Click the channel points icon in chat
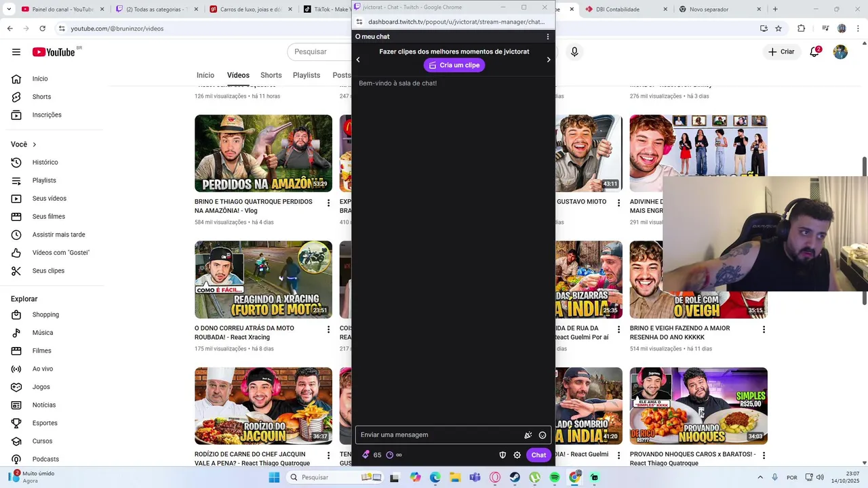Viewport: 868px width, 488px height. 390,455
